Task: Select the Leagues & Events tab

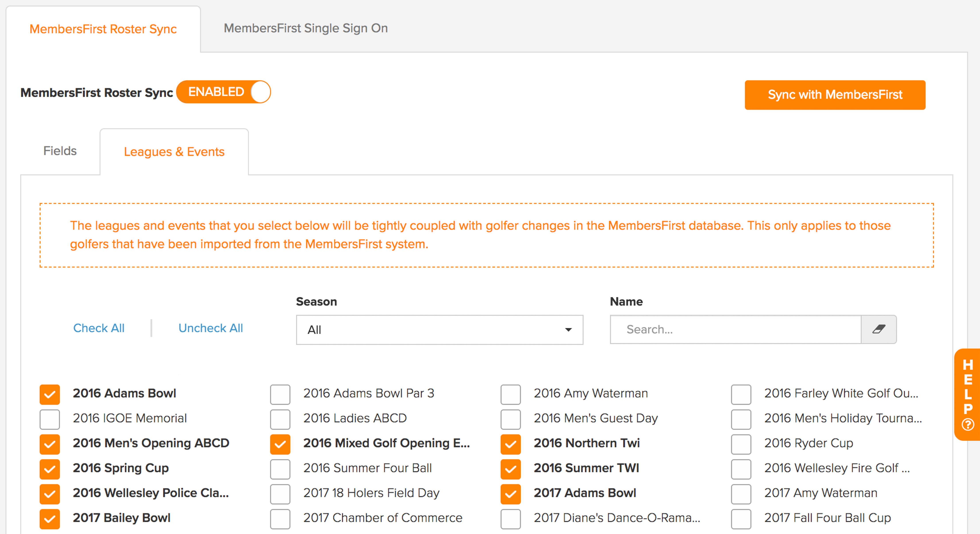Action: tap(174, 152)
